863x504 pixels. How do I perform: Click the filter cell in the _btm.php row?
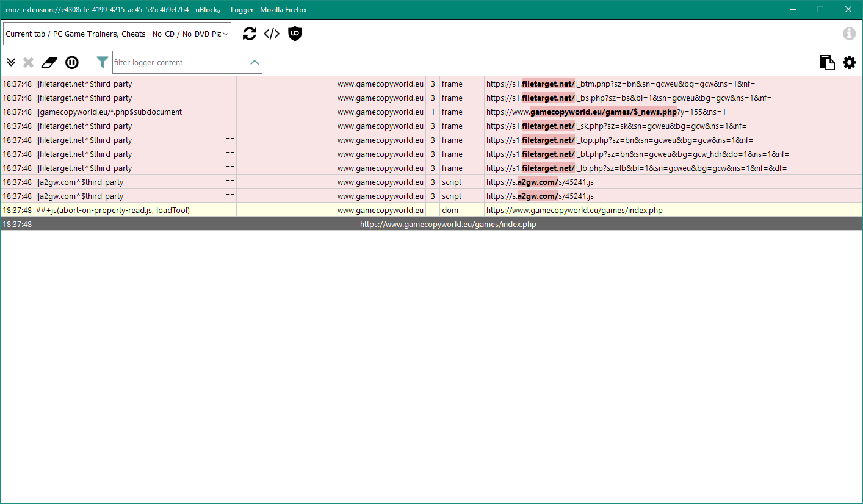point(128,84)
